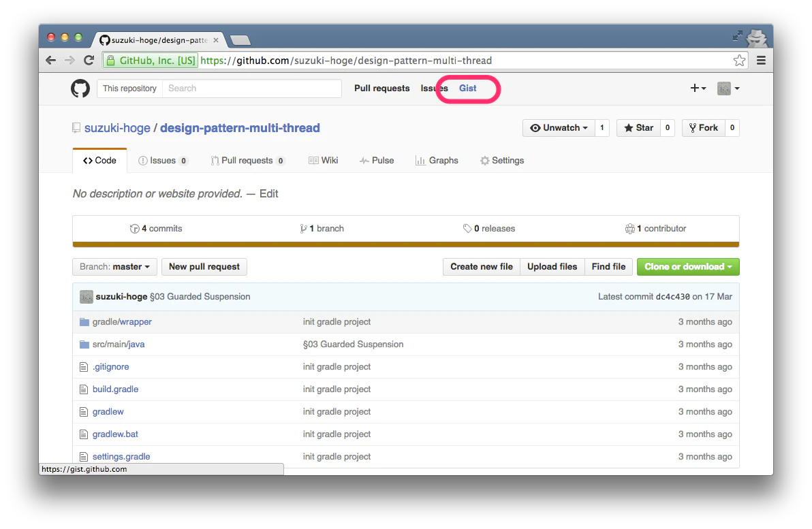Open the user avatar dropdown menu

(x=728, y=89)
